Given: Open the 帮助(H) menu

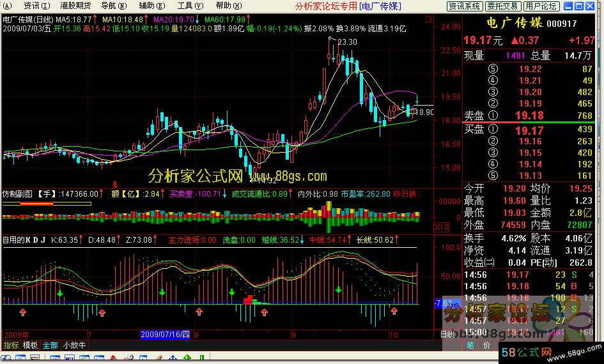Looking at the screenshot, I should [x=229, y=6].
